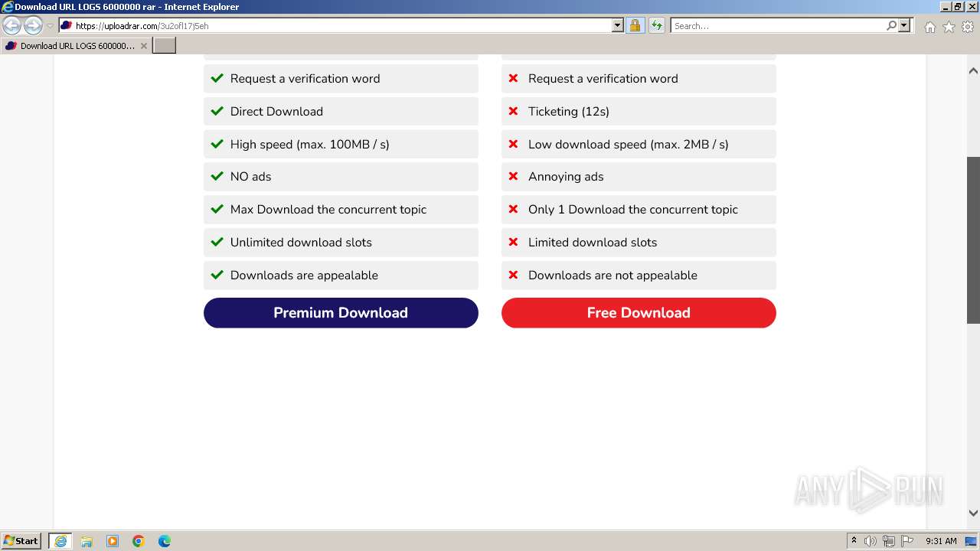Click red X beside Only 1 Download
980x551 pixels.
[513, 209]
